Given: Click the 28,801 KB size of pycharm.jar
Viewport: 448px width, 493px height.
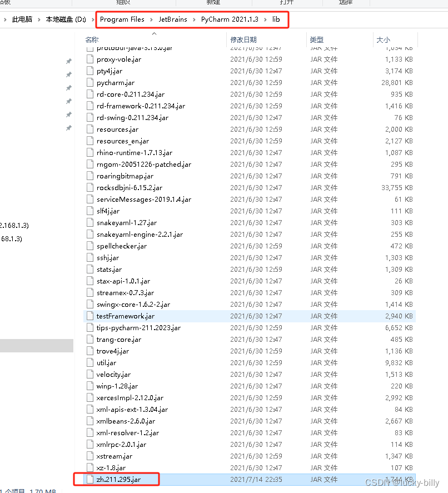Looking at the screenshot, I should tap(397, 82).
